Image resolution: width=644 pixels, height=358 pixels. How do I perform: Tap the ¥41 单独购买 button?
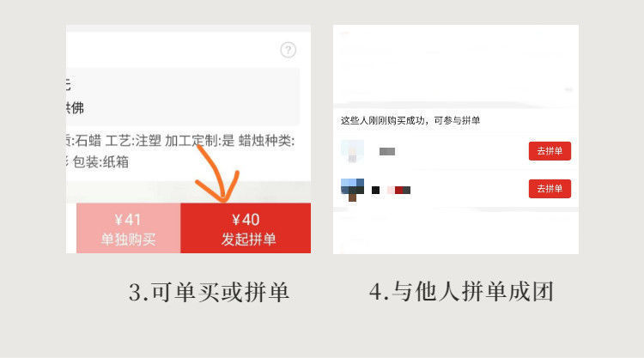point(128,228)
